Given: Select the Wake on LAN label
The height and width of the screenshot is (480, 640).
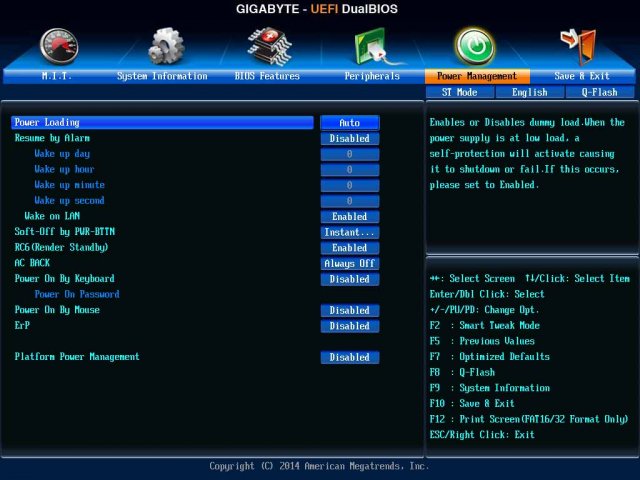Looking at the screenshot, I should [x=52, y=216].
